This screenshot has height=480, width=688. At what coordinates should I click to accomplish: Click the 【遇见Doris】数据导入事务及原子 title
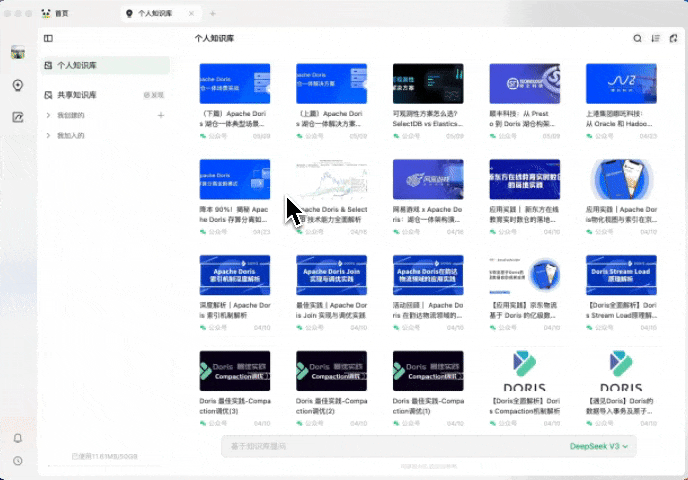click(x=621, y=406)
